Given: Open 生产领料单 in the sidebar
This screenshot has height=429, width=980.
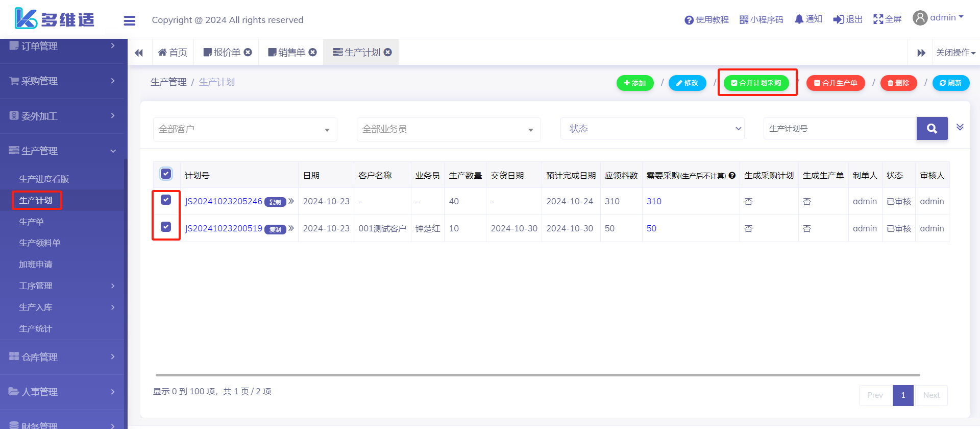Looking at the screenshot, I should point(40,243).
